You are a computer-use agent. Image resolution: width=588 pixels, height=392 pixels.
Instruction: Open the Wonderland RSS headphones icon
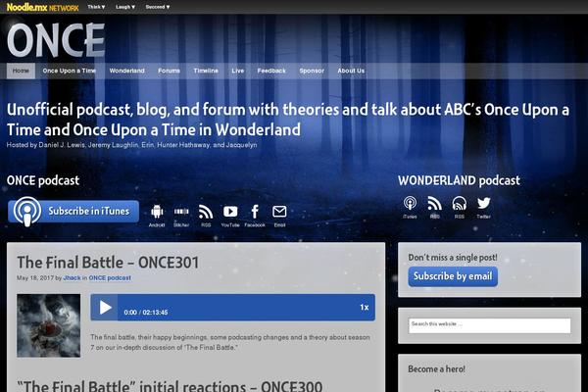(459, 207)
